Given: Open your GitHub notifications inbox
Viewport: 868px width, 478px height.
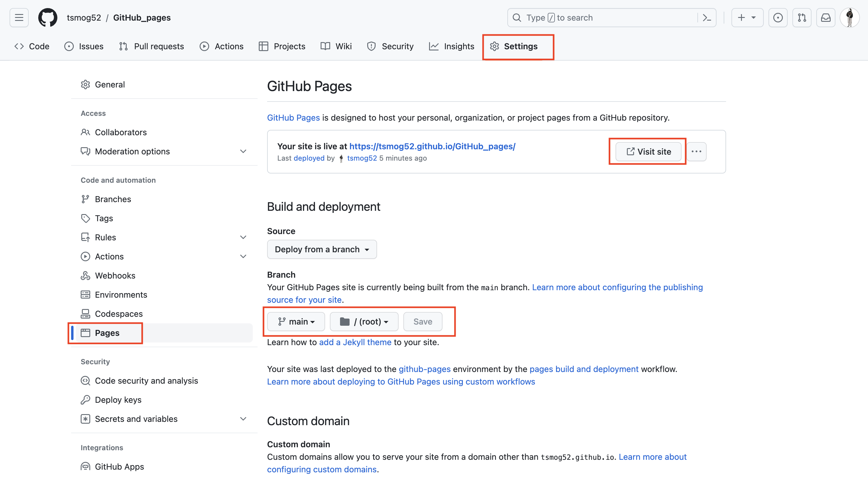Looking at the screenshot, I should 826,18.
